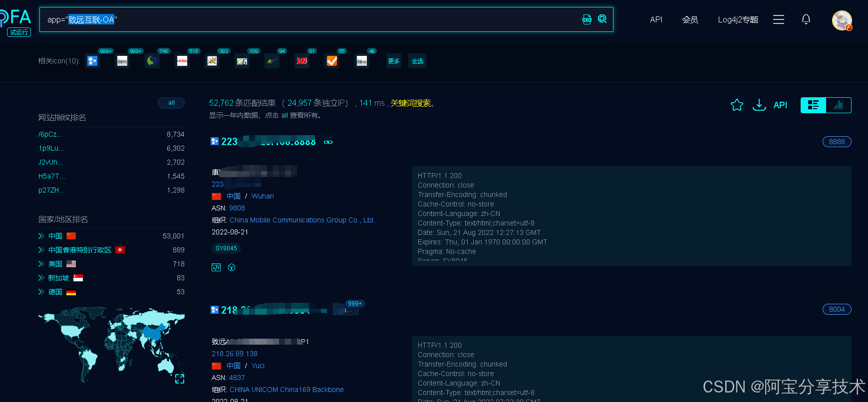Click the map fullscreen expand icon
This screenshot has height=402, width=868.
(180, 379)
